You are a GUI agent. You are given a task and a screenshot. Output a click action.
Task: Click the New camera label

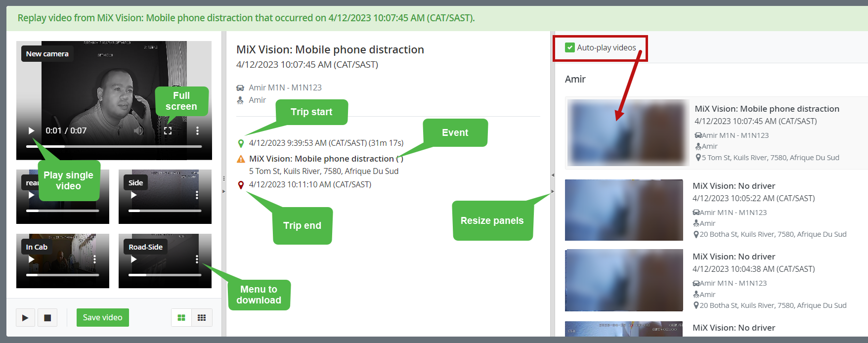(x=47, y=53)
